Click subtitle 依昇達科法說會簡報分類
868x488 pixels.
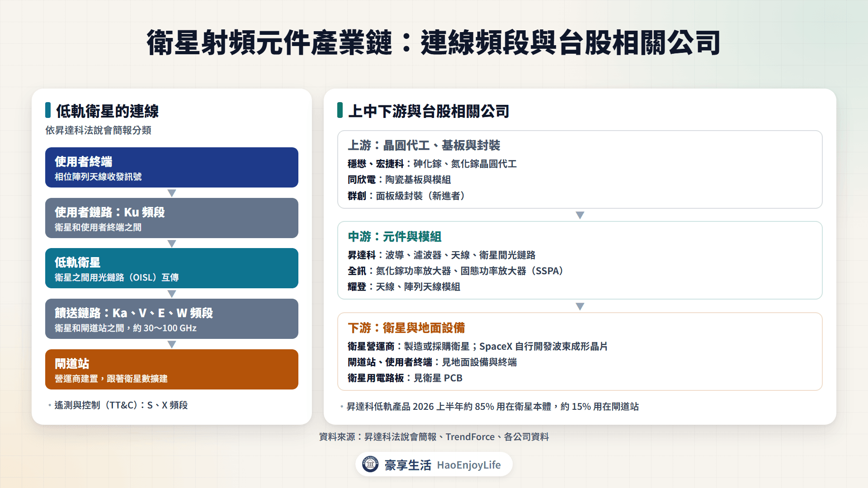[98, 130]
